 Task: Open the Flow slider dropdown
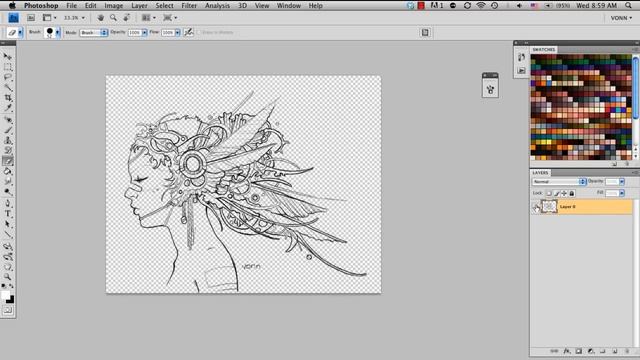[178, 32]
